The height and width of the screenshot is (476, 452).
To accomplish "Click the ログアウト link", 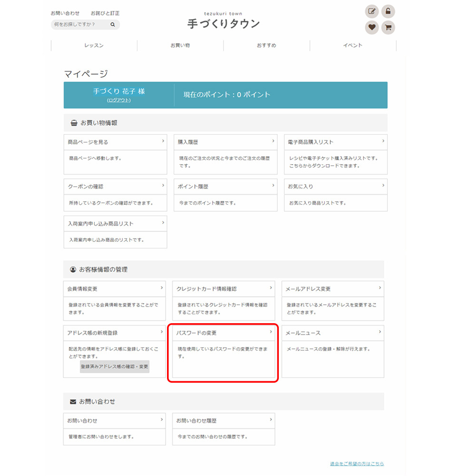I will (118, 100).
